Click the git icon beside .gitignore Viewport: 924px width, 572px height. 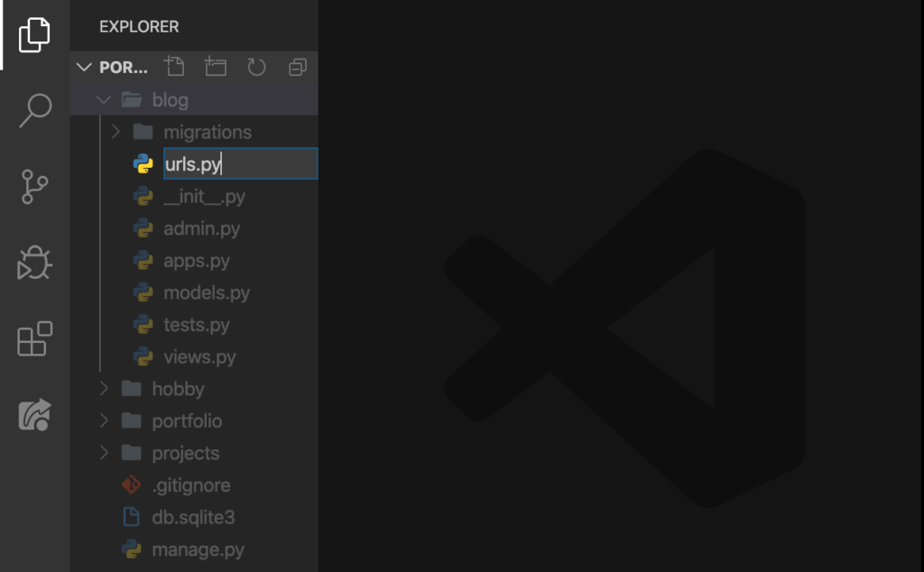pos(132,484)
